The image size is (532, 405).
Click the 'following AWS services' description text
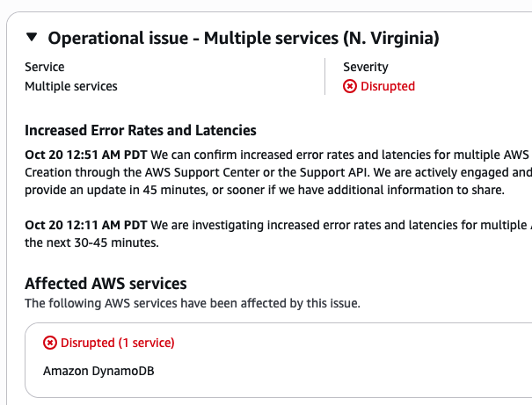click(x=192, y=304)
